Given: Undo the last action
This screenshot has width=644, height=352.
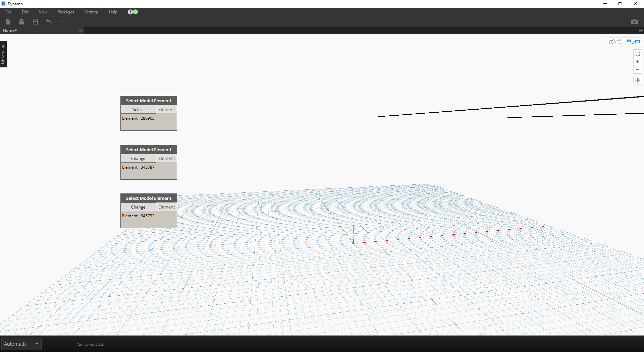Looking at the screenshot, I should click(49, 22).
